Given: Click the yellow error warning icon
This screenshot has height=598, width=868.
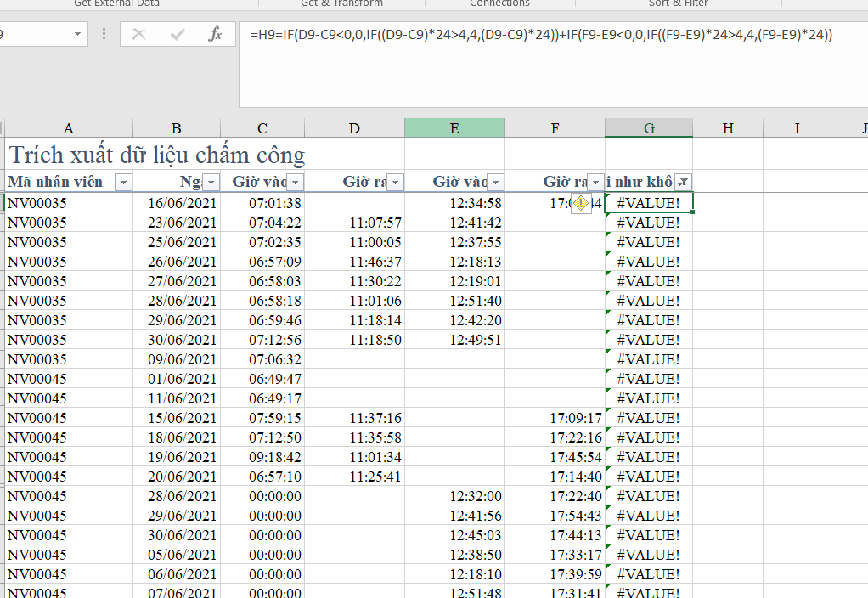Looking at the screenshot, I should 580,203.
